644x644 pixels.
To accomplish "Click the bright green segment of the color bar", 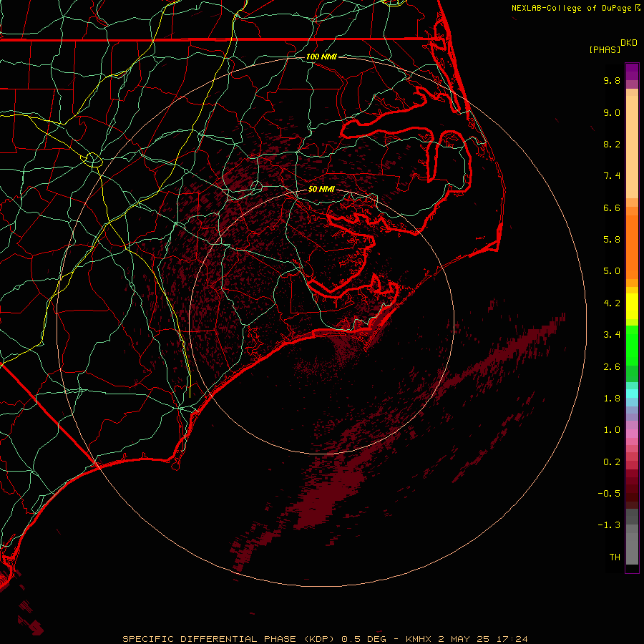I will pos(632,345).
